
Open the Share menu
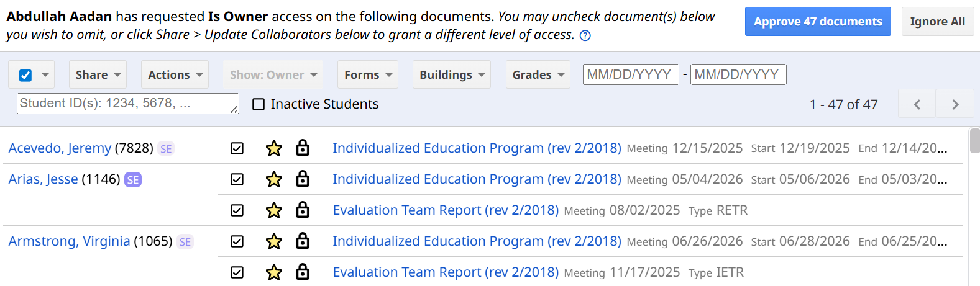(98, 74)
